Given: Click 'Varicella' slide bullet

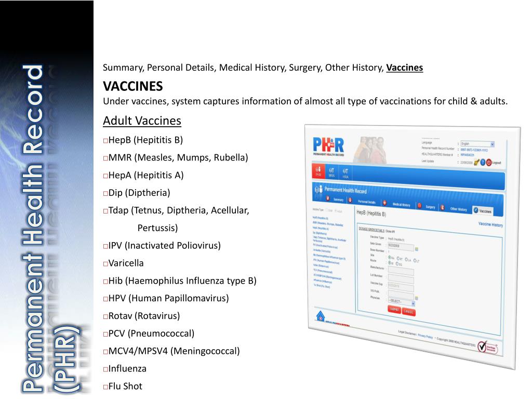Looking at the screenshot, I should tap(126, 263).
